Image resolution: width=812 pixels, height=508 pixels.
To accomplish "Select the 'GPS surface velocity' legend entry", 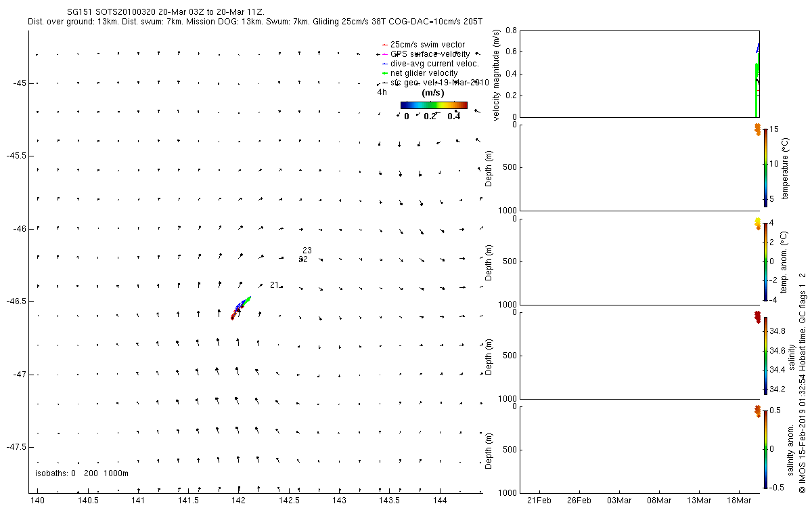I will pyautogui.click(x=426, y=54).
